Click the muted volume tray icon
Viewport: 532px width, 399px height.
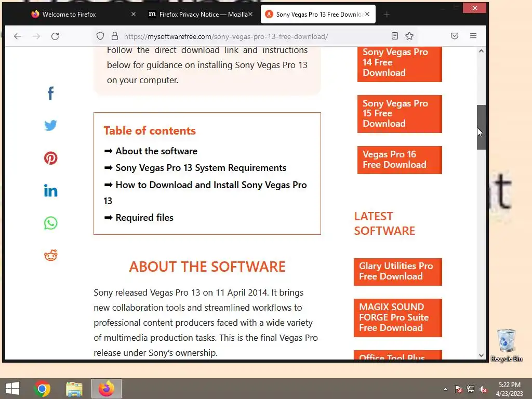pos(483,389)
